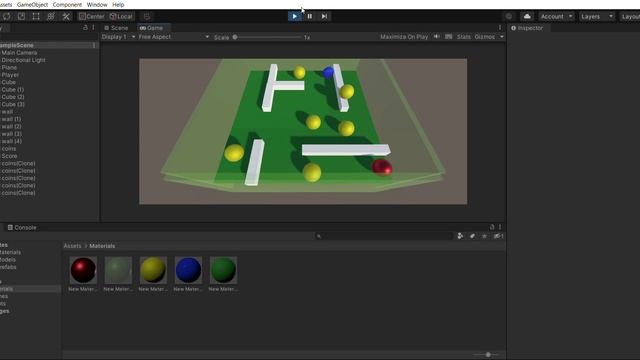Select the Rotate tool in the toolbar

click(7, 16)
